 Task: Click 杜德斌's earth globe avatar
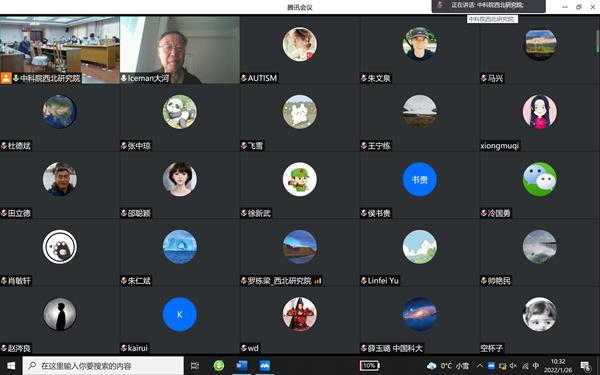point(60,112)
